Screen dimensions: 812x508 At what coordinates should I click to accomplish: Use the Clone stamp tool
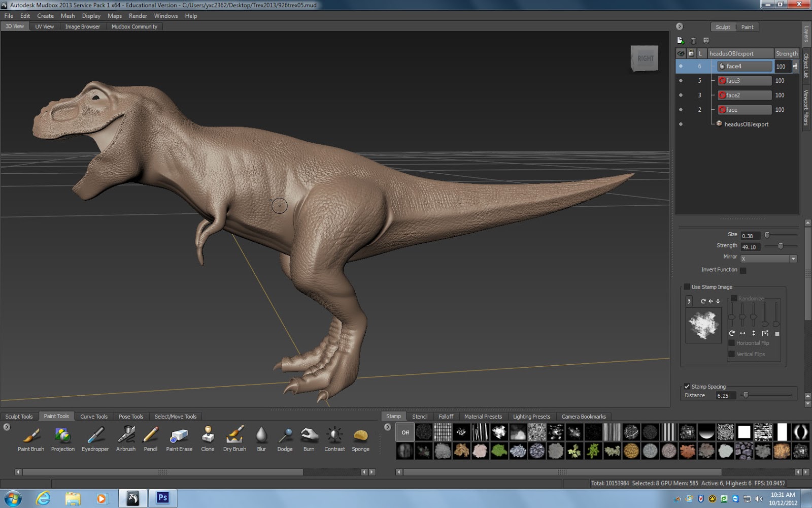tap(208, 436)
